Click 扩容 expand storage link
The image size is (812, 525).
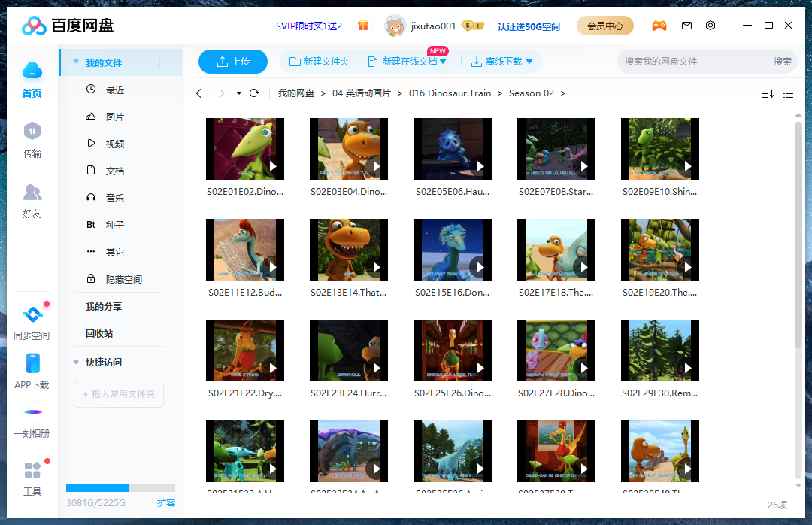tap(165, 502)
